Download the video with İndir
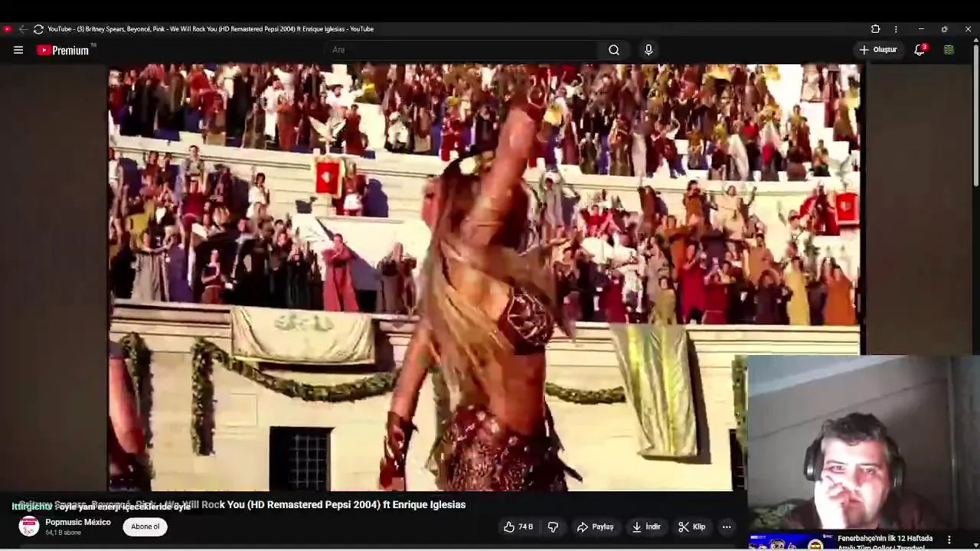This screenshot has width=980, height=551. (645, 527)
